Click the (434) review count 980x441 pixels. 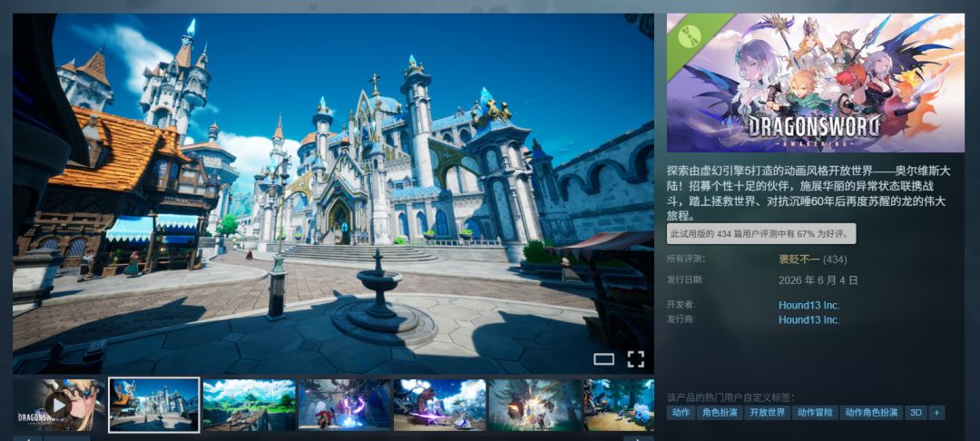pos(835,260)
